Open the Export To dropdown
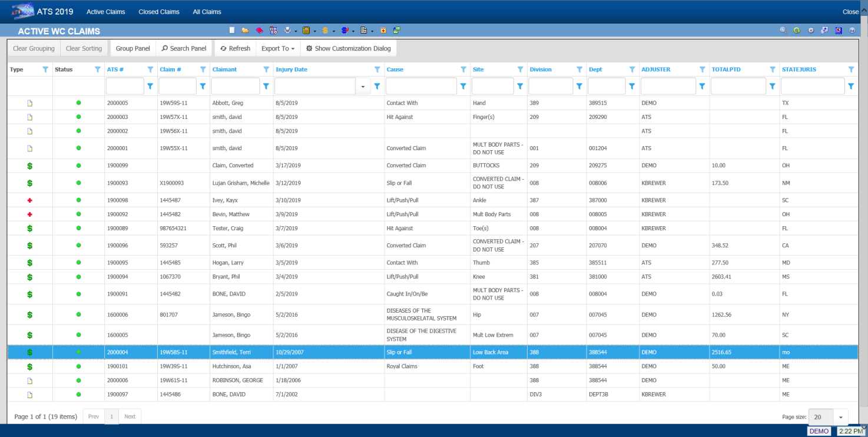Image resolution: width=868 pixels, height=437 pixels. coord(278,48)
